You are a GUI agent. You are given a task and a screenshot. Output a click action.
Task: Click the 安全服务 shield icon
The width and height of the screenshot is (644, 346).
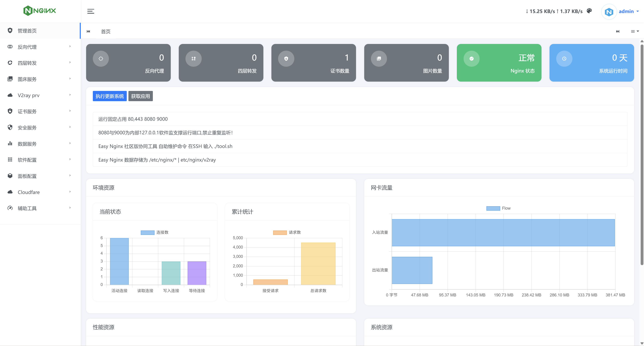pos(10,127)
